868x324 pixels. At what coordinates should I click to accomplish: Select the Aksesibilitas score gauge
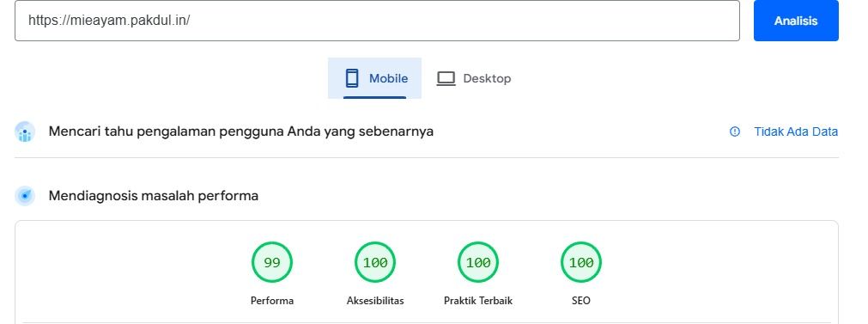pyautogui.click(x=375, y=262)
